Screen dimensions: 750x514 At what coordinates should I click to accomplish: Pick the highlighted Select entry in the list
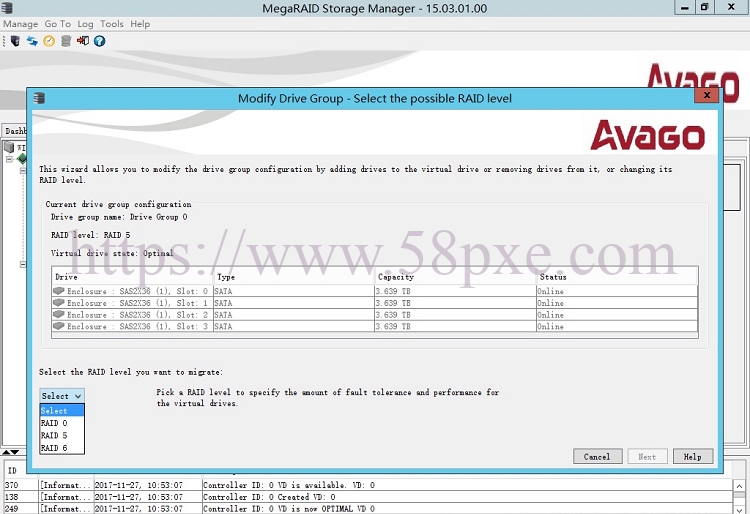click(62, 411)
